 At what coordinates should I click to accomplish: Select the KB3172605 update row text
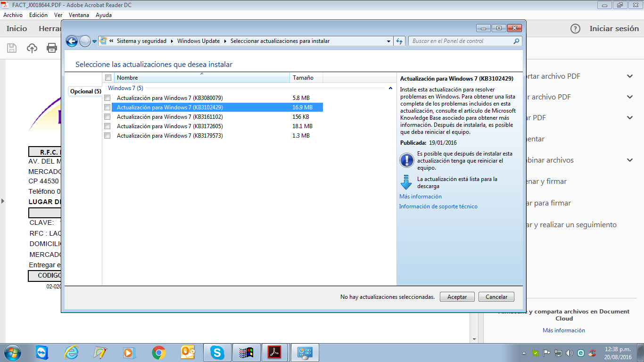170,126
